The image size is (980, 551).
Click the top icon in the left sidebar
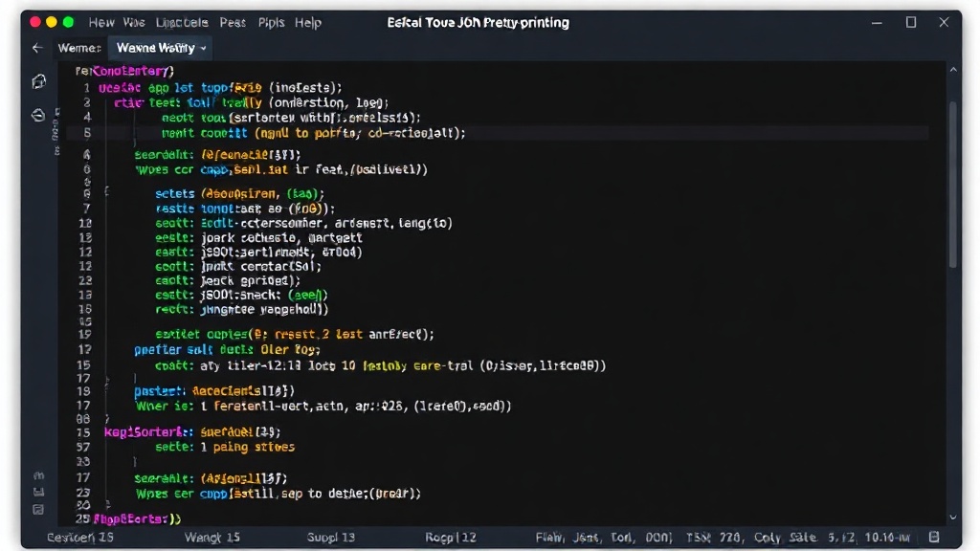click(x=38, y=82)
